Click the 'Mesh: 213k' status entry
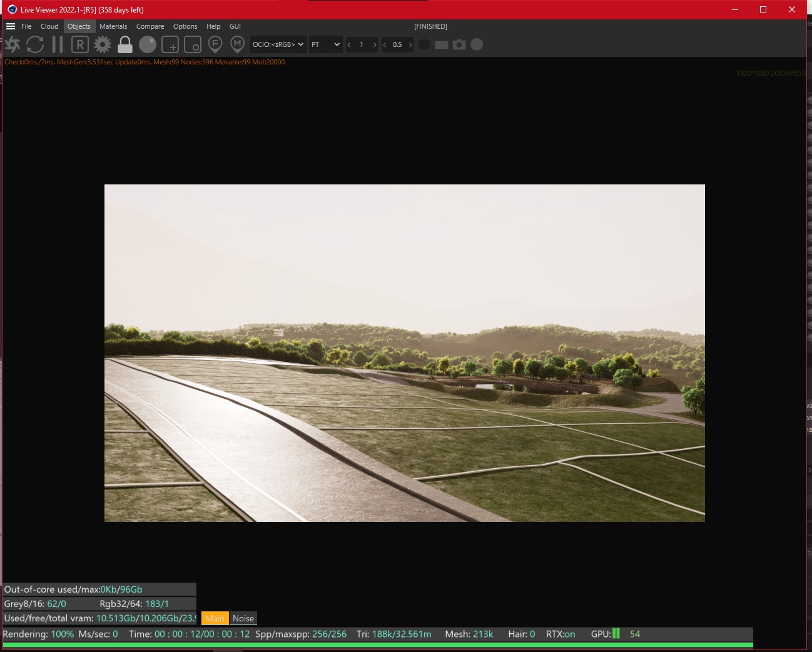Viewport: 812px width, 652px height. pyautogui.click(x=469, y=634)
